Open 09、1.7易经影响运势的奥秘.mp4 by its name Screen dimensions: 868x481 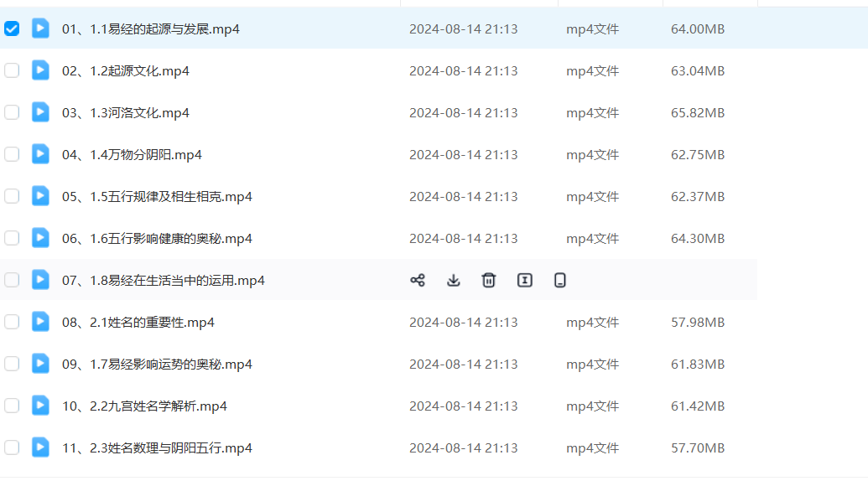pyautogui.click(x=157, y=365)
